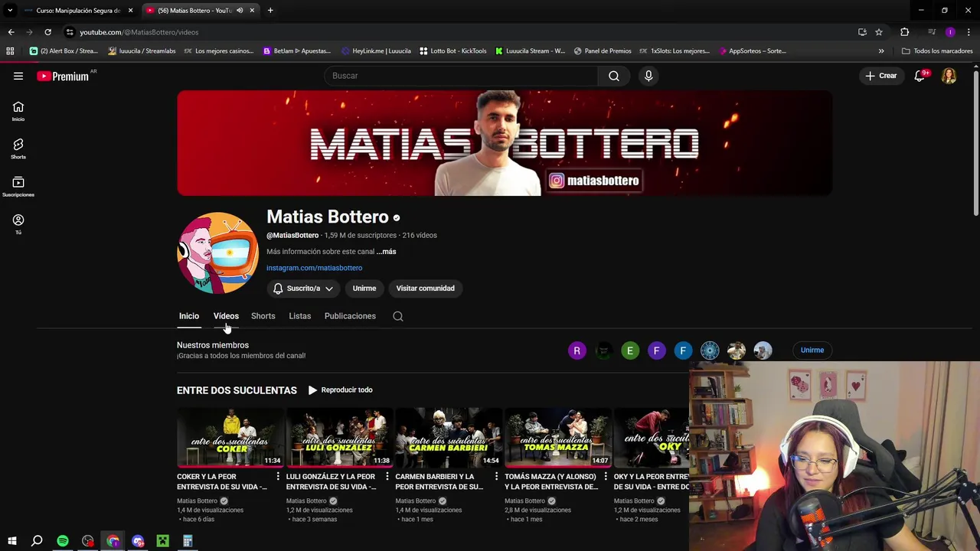980x551 pixels.
Task: Open HeyLink.me | Luuucila bookmark
Action: click(376, 51)
